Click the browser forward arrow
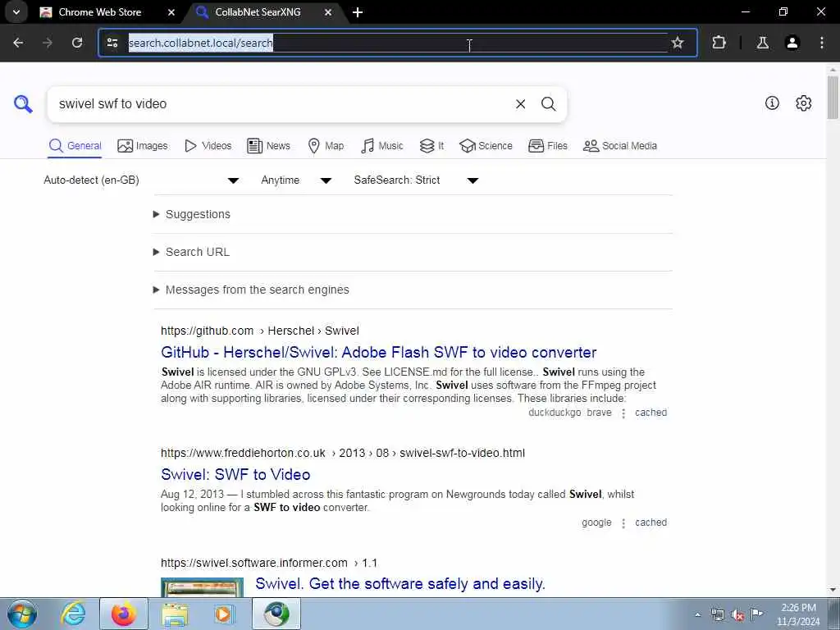The image size is (840, 630). [47, 43]
